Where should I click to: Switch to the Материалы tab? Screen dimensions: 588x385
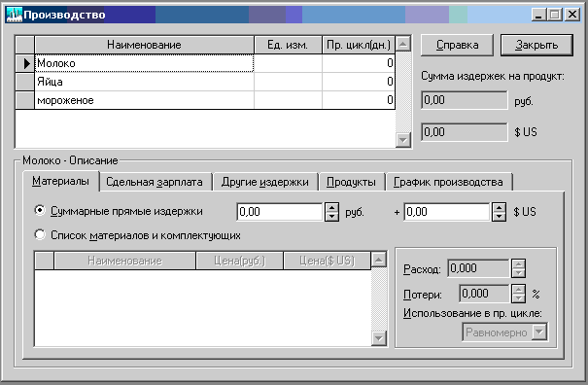(x=61, y=182)
